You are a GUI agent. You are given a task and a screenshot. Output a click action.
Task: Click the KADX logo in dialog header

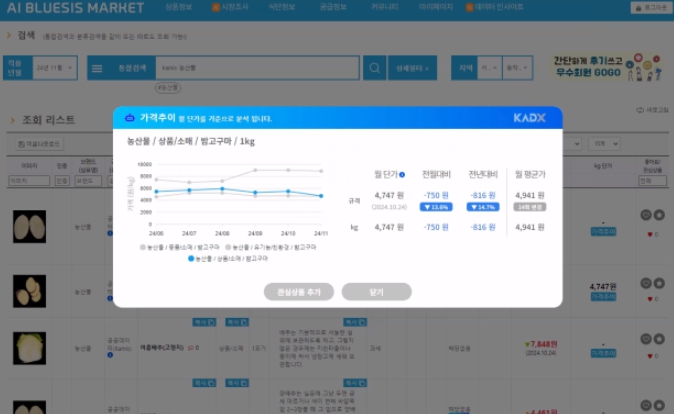pyautogui.click(x=529, y=118)
